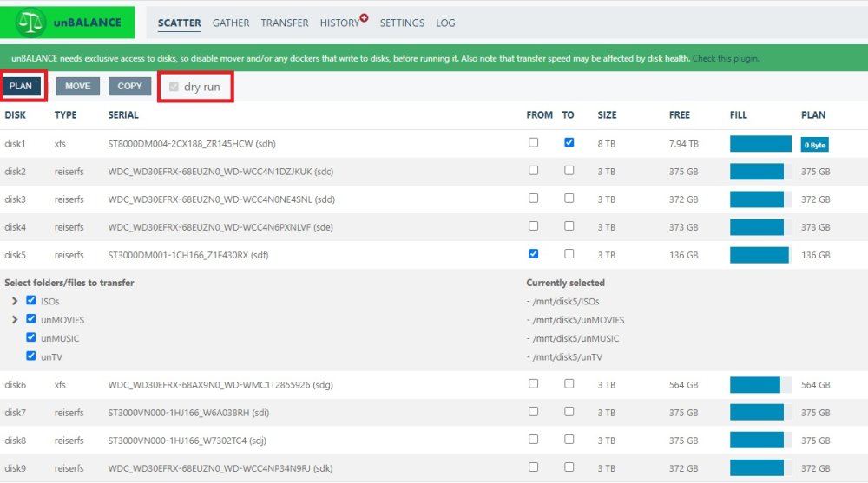This screenshot has width=868, height=483.
Task: Click the MOVE button
Action: click(77, 87)
